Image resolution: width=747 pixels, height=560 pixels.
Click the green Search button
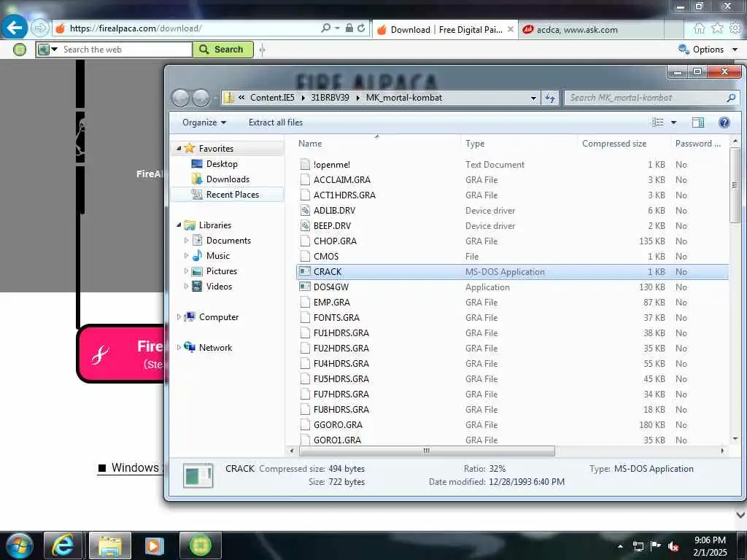coord(223,49)
